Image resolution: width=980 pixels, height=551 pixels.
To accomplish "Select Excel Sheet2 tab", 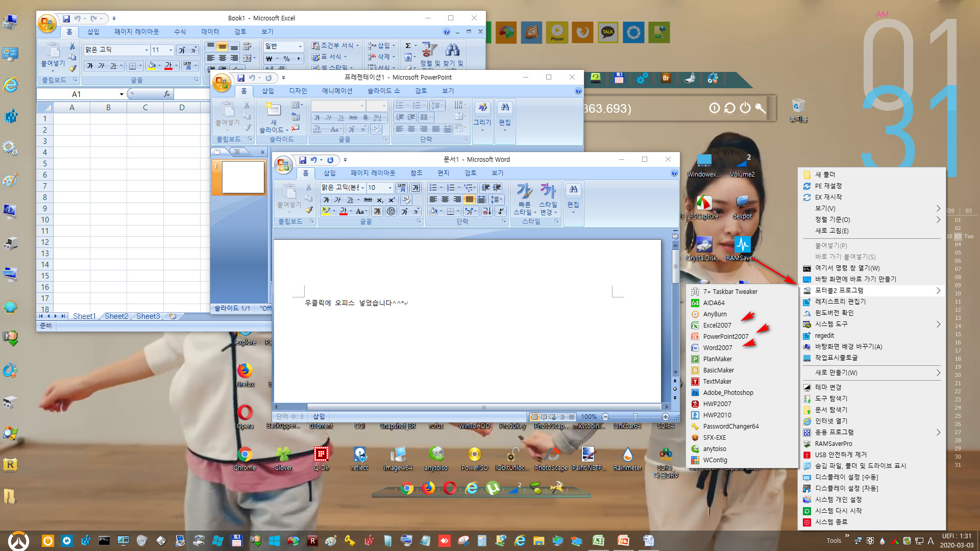I will coord(116,316).
